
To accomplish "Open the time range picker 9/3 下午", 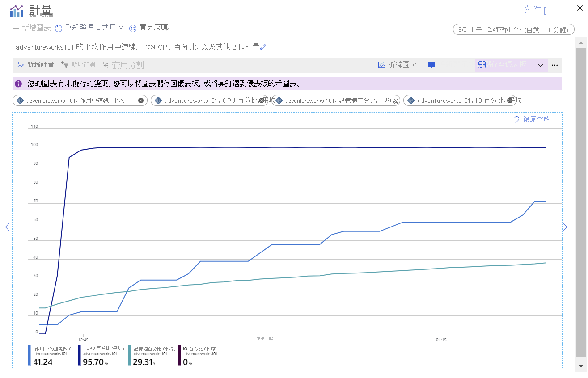I will click(x=513, y=30).
